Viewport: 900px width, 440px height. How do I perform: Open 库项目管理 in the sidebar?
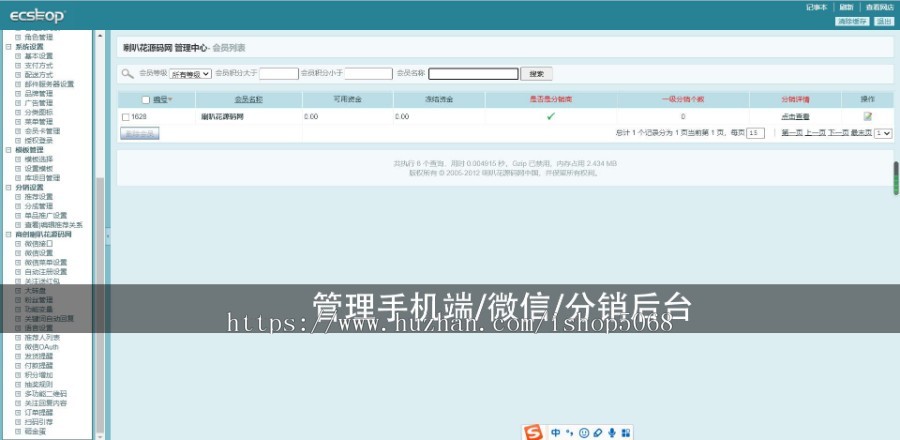point(42,178)
